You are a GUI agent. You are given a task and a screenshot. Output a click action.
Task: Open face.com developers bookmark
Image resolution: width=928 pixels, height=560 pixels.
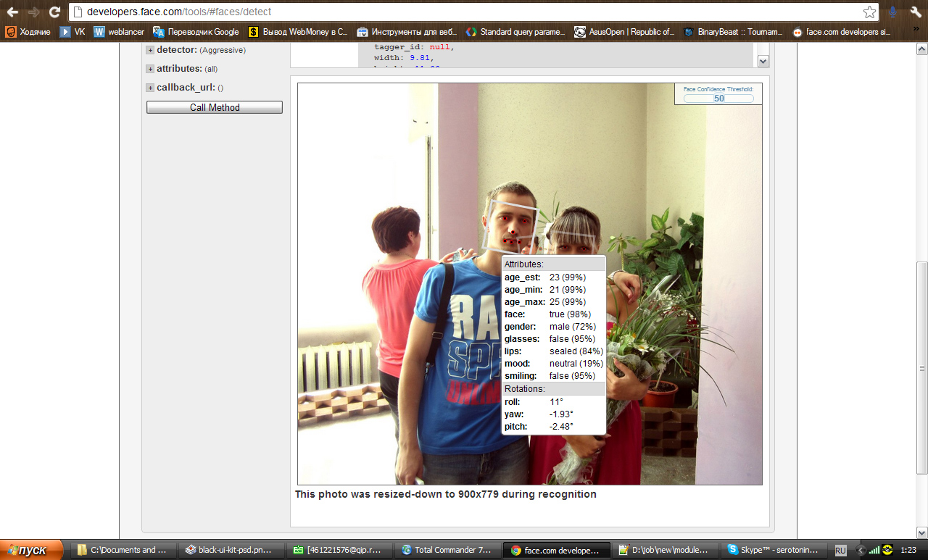842,32
